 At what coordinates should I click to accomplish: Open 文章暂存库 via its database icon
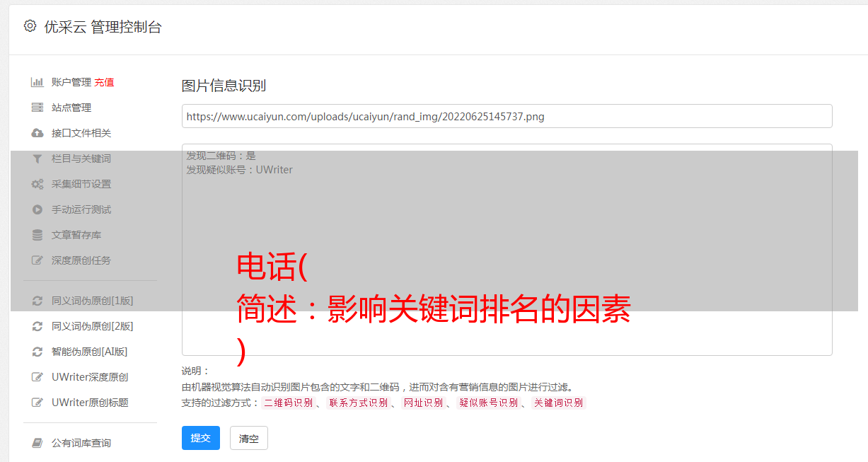coord(37,235)
